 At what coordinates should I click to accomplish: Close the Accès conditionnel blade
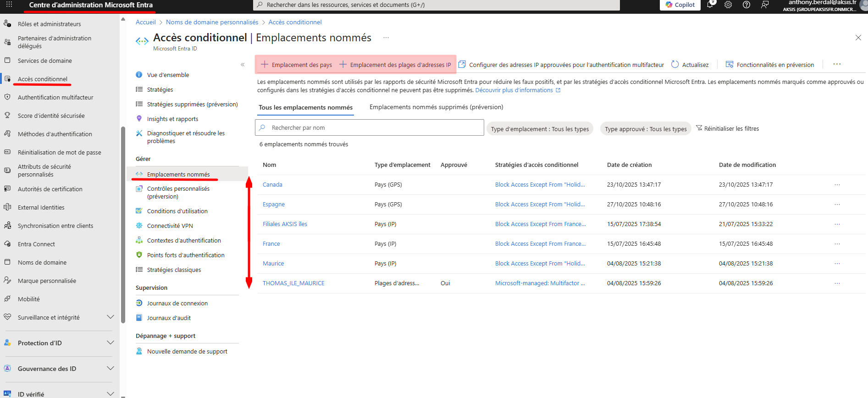point(858,38)
